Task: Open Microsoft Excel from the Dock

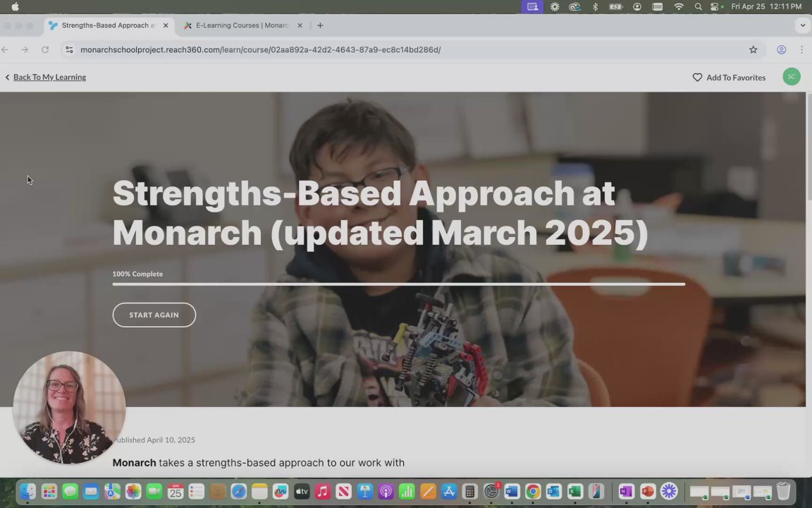Action: (x=575, y=491)
